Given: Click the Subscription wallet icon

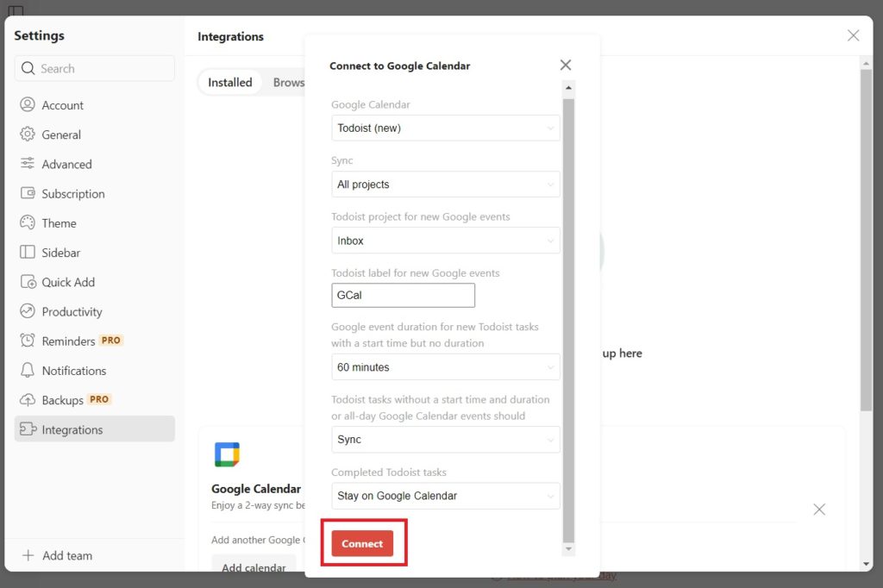Looking at the screenshot, I should [27, 193].
